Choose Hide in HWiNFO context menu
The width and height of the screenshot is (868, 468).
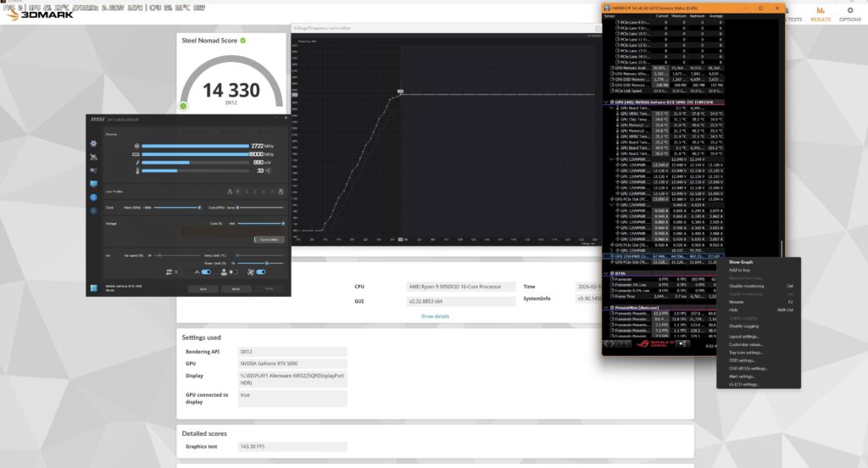coord(759,310)
